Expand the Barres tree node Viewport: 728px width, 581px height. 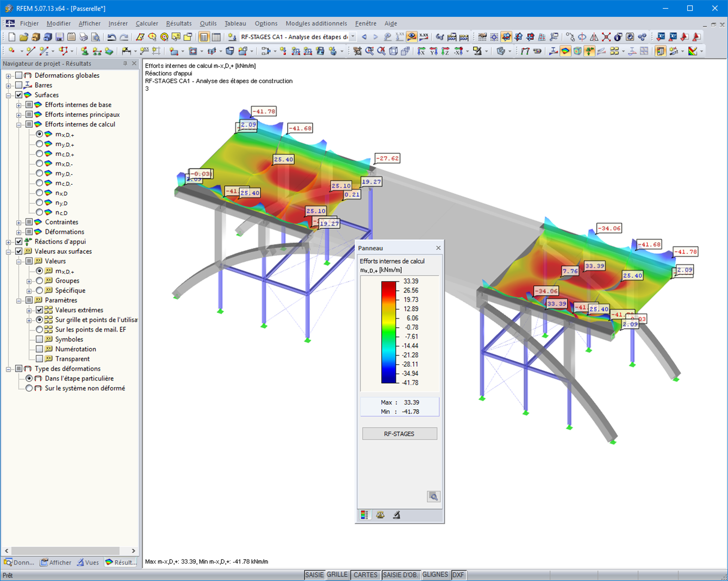[9, 85]
